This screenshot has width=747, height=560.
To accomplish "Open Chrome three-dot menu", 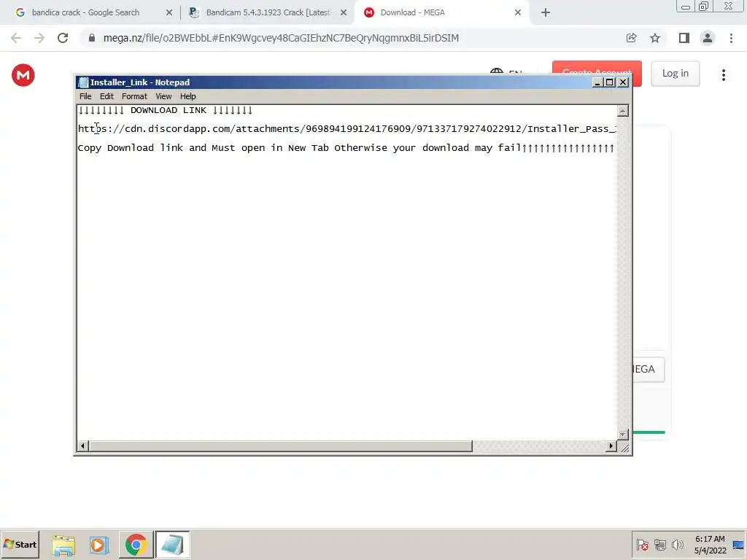I will pos(731,38).
